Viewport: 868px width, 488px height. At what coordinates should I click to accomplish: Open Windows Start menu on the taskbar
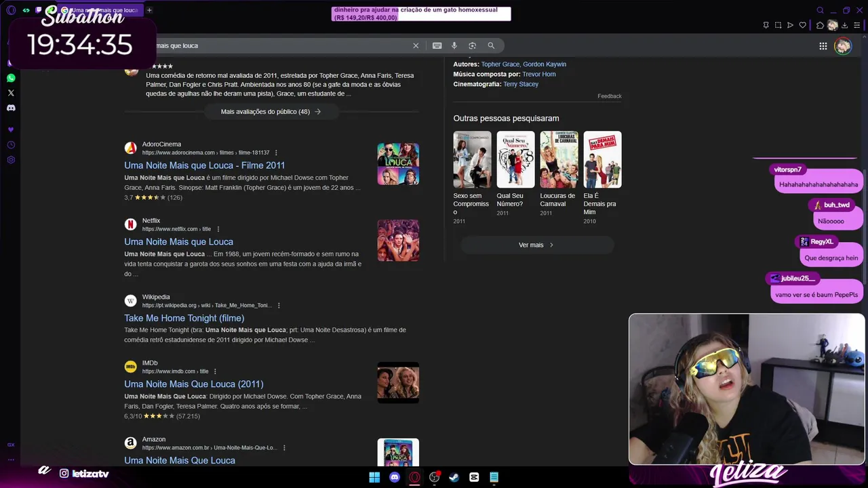click(x=374, y=477)
